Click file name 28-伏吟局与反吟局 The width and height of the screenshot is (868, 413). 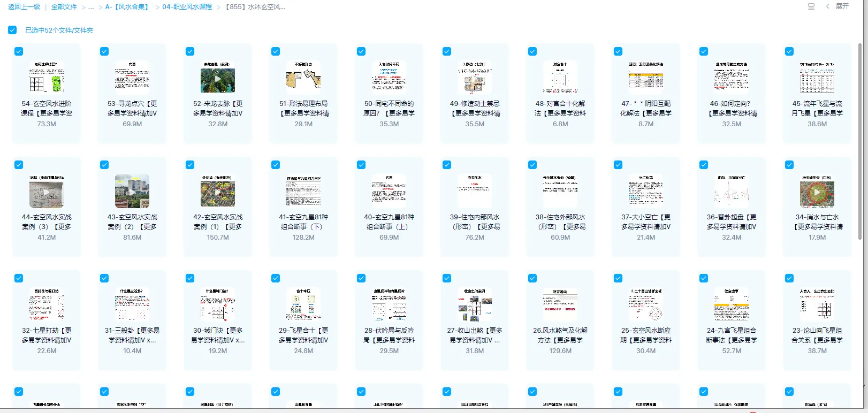389,335
